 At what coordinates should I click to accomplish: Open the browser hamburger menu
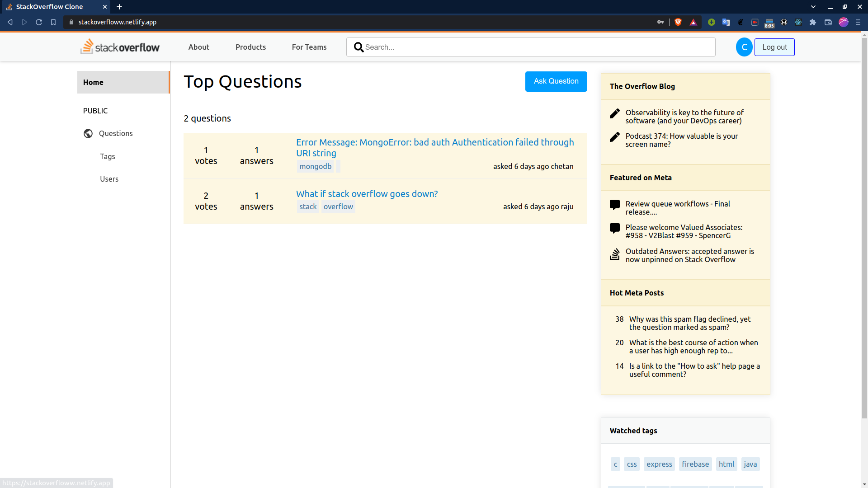(x=858, y=22)
